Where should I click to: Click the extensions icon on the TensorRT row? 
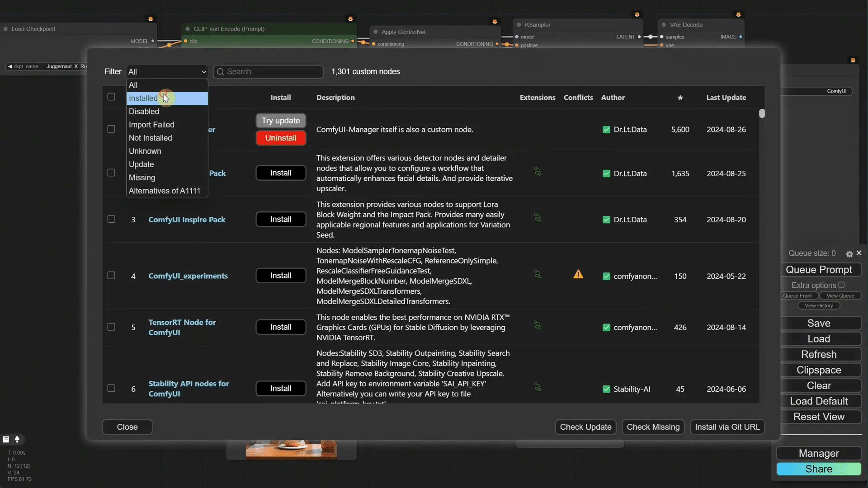[x=538, y=325]
